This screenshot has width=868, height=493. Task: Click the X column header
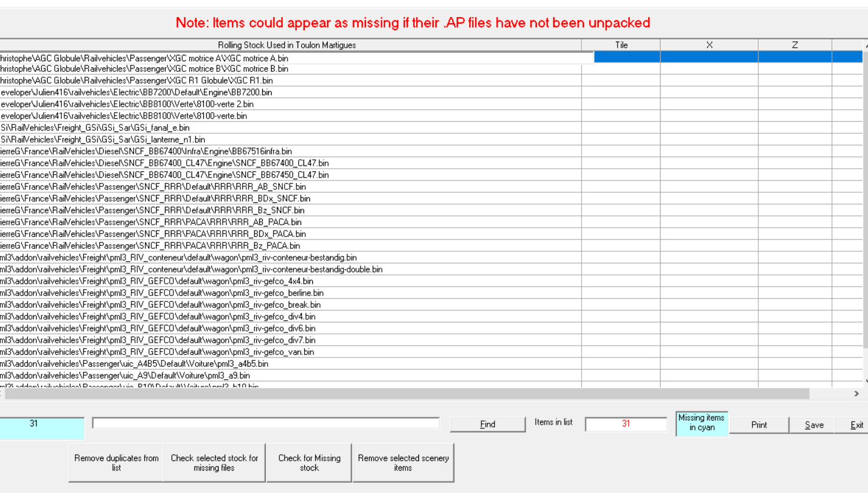coord(709,45)
